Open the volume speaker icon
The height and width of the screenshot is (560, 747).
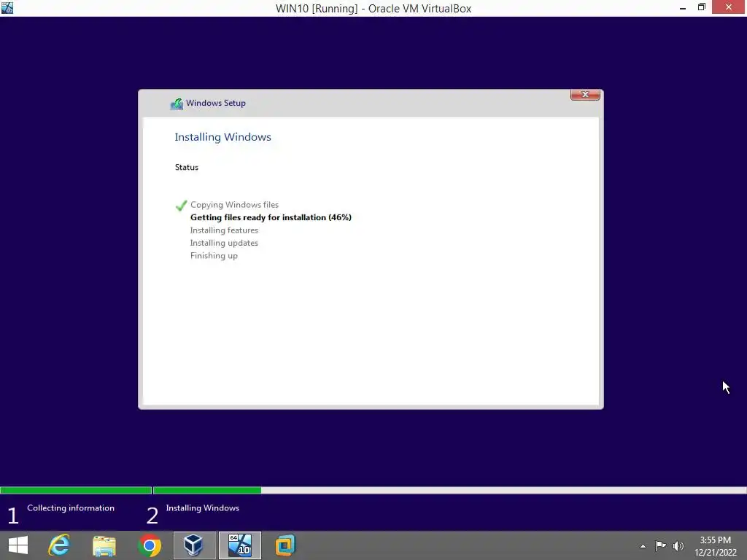[678, 545]
